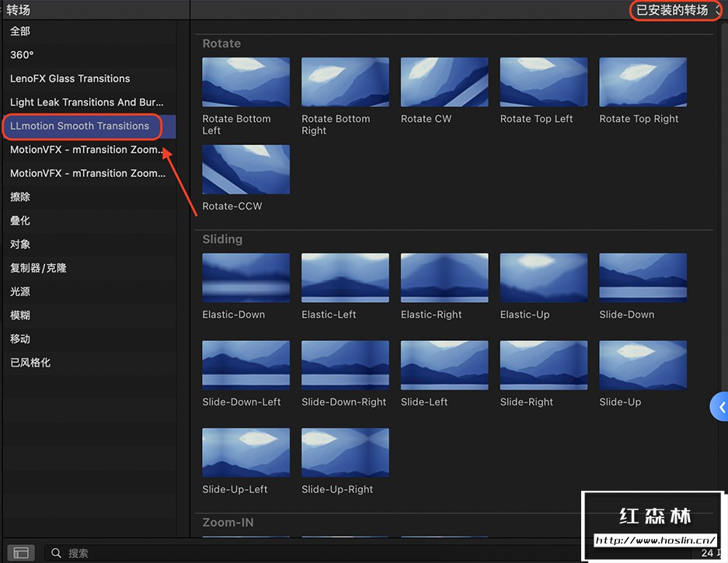
Task: Open Light Leak Transitions category
Action: 87,103
